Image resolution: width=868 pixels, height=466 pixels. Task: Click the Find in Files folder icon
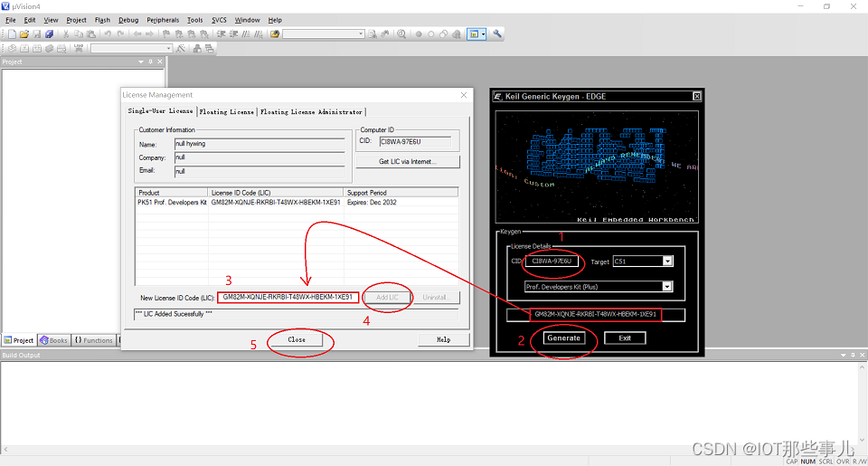[x=275, y=33]
